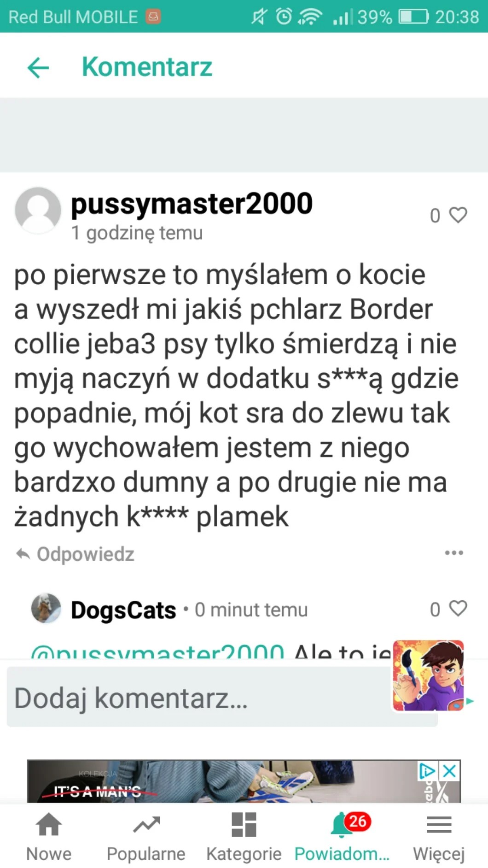Close the banner ad with X icon

(x=450, y=770)
